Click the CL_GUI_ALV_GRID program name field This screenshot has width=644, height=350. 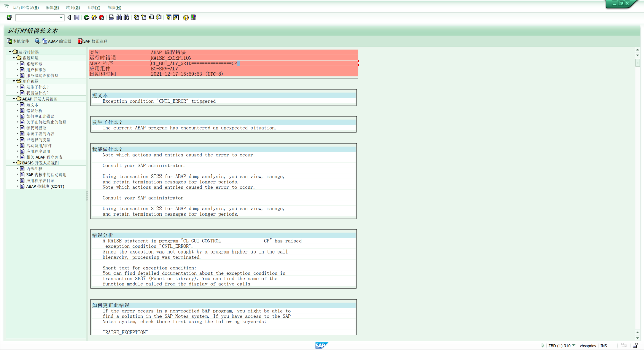tap(194, 63)
